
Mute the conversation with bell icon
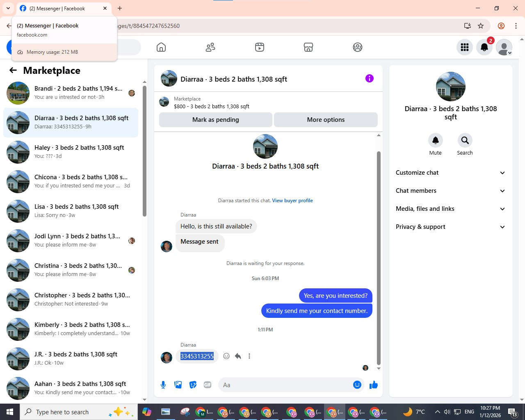pyautogui.click(x=436, y=140)
